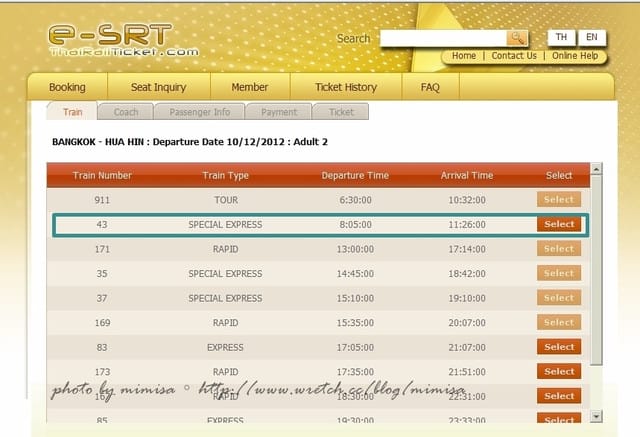Image resolution: width=640 pixels, height=437 pixels.
Task: Click train number 169 cell
Action: 102,323
